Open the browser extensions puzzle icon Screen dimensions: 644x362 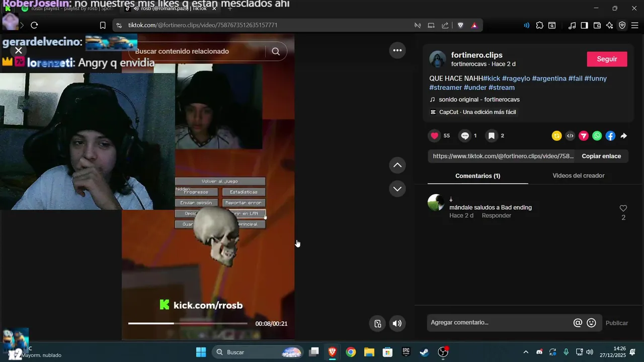coord(539,25)
